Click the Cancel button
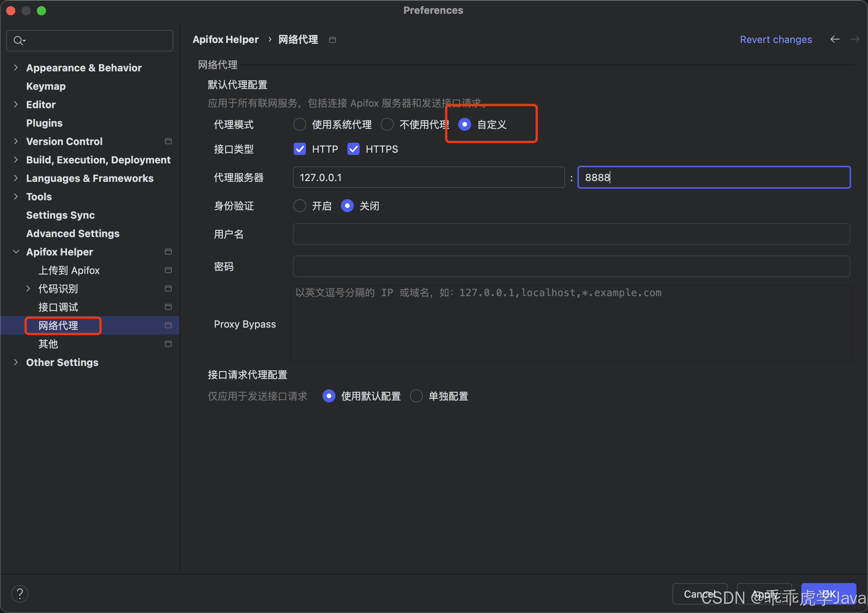Screen dimensions: 868x613 699,594
